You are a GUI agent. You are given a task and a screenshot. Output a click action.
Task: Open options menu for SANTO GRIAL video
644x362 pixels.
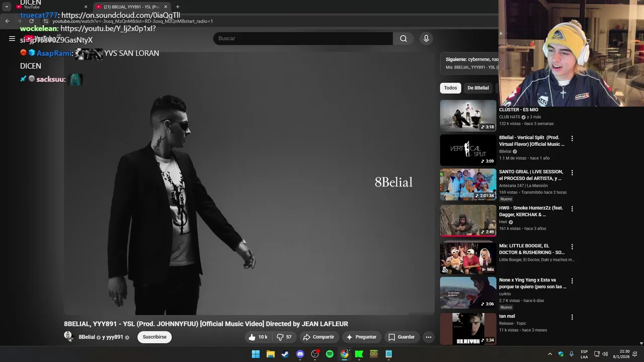click(x=572, y=172)
